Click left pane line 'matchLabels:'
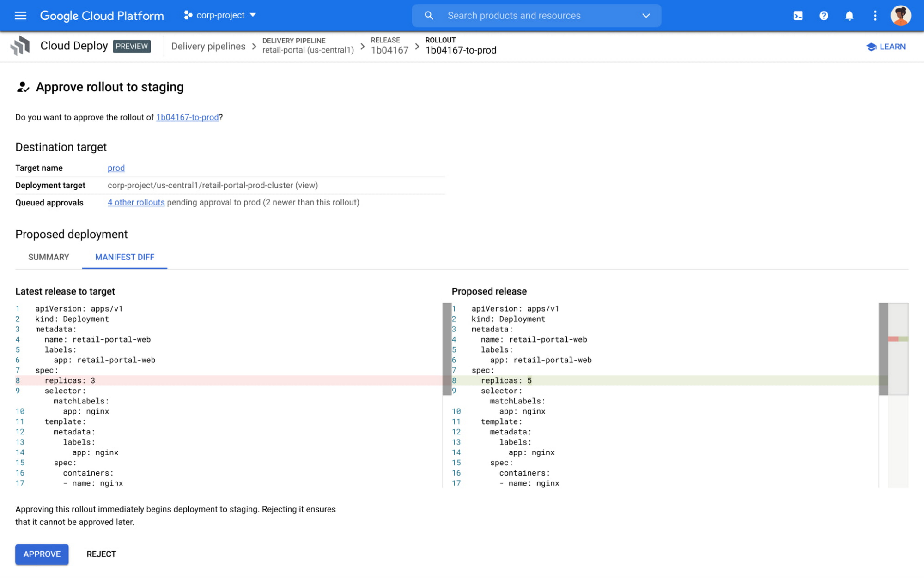Image resolution: width=924 pixels, height=578 pixels. point(81,401)
